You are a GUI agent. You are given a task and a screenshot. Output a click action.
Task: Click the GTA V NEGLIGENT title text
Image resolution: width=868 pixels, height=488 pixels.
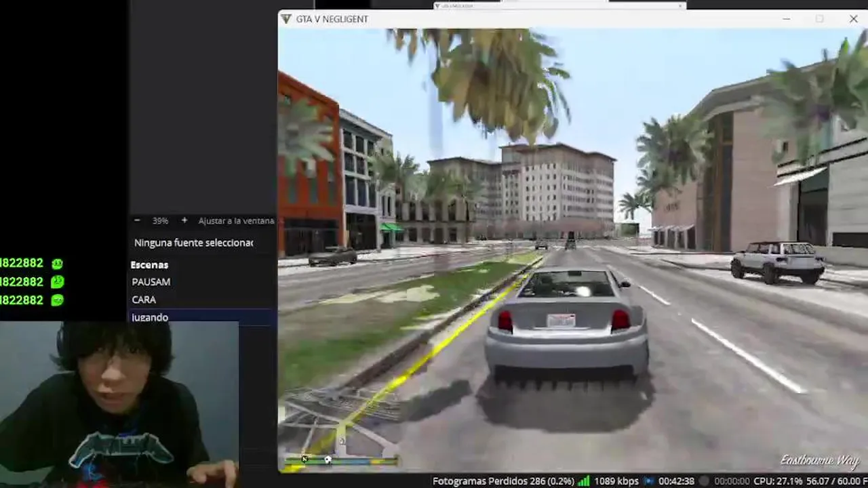(332, 19)
